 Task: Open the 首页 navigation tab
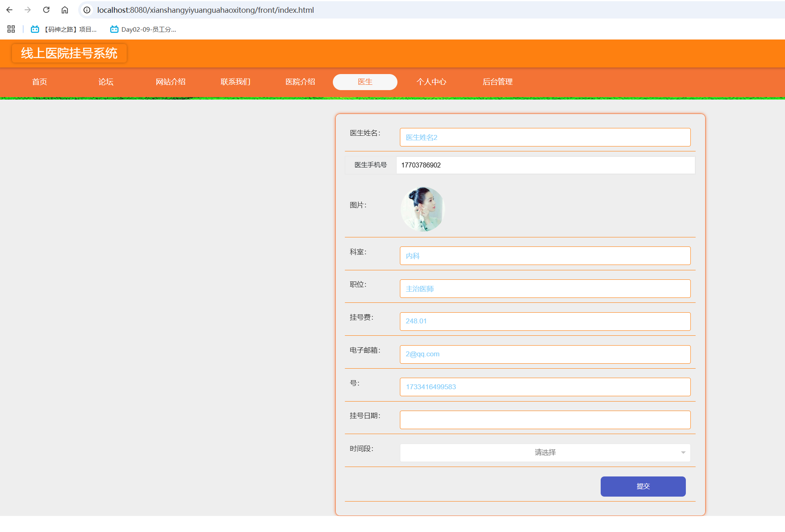point(39,82)
